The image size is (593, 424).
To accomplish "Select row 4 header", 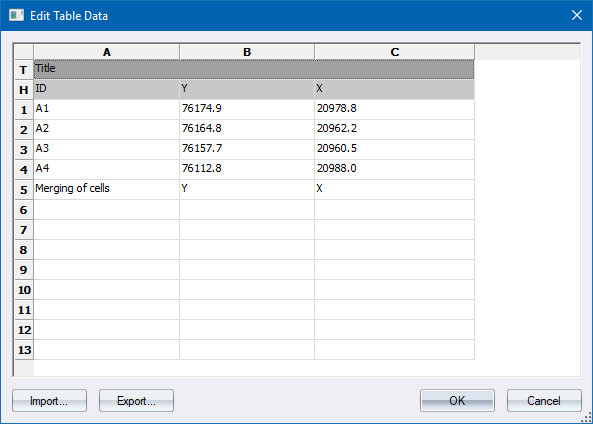I will click(24, 170).
